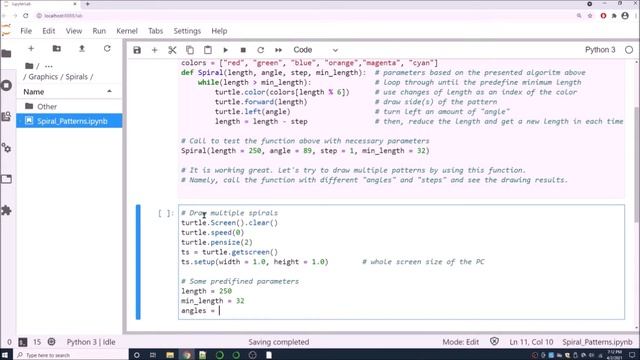Bookmark this page with the star icon
640x360 pixels.
click(590, 16)
